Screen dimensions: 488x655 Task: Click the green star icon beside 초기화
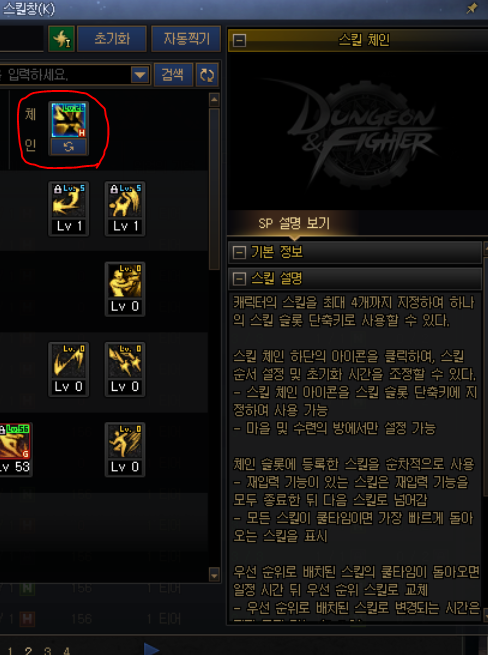click(x=61, y=39)
